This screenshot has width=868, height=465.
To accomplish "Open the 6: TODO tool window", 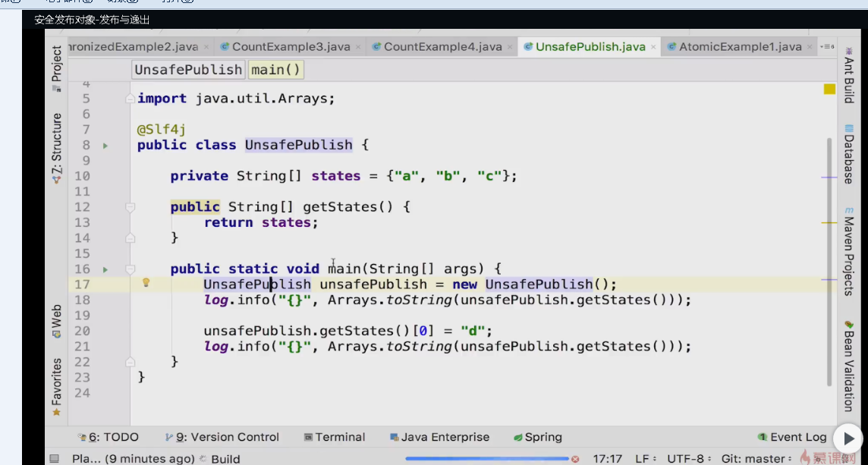I will coord(108,438).
